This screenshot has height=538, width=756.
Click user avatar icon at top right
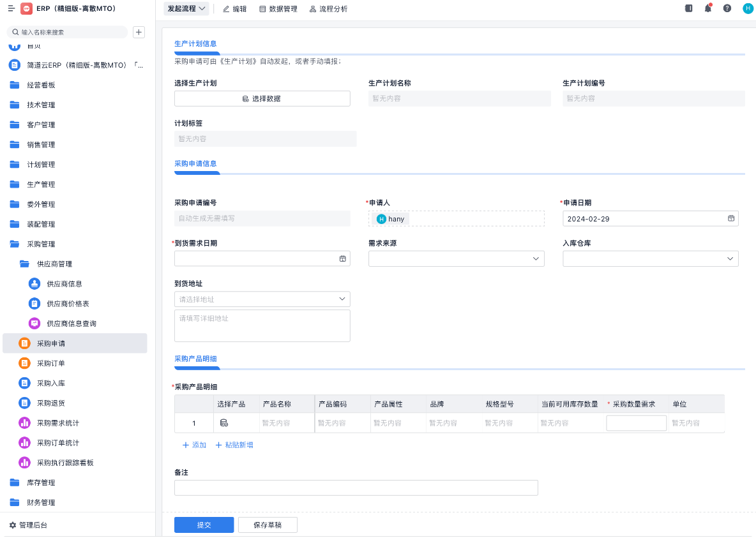pos(748,9)
